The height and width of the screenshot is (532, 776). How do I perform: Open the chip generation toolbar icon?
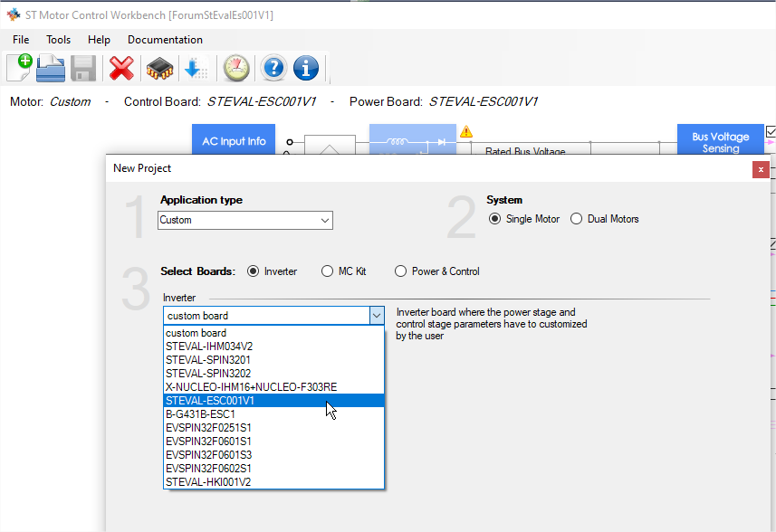click(x=159, y=68)
